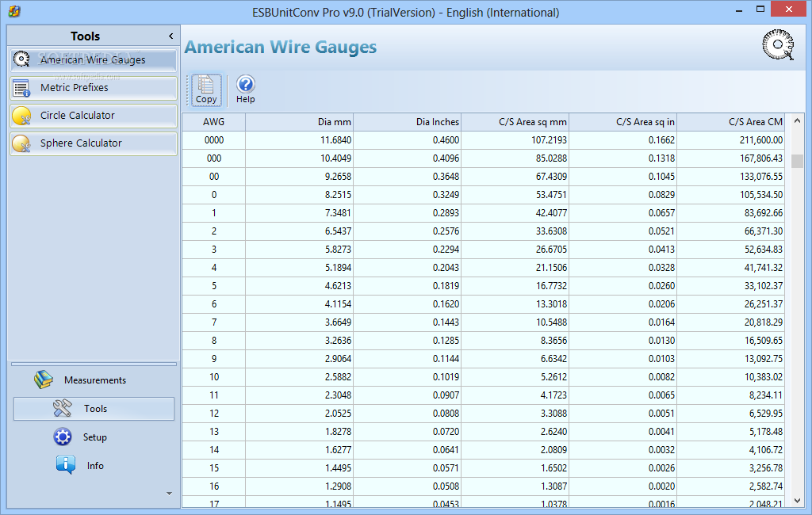The height and width of the screenshot is (515, 812).
Task: Select the 1.6277 Dia mm cell
Action: coord(299,450)
